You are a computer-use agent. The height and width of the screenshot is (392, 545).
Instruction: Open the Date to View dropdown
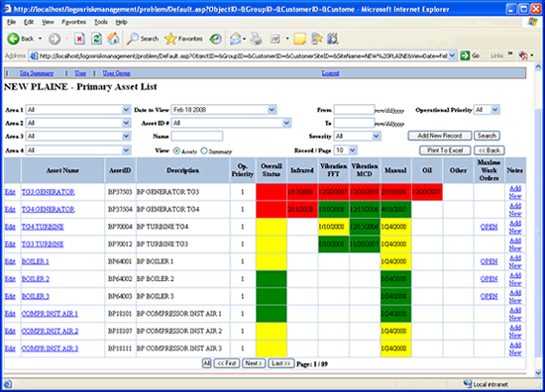[x=272, y=110]
